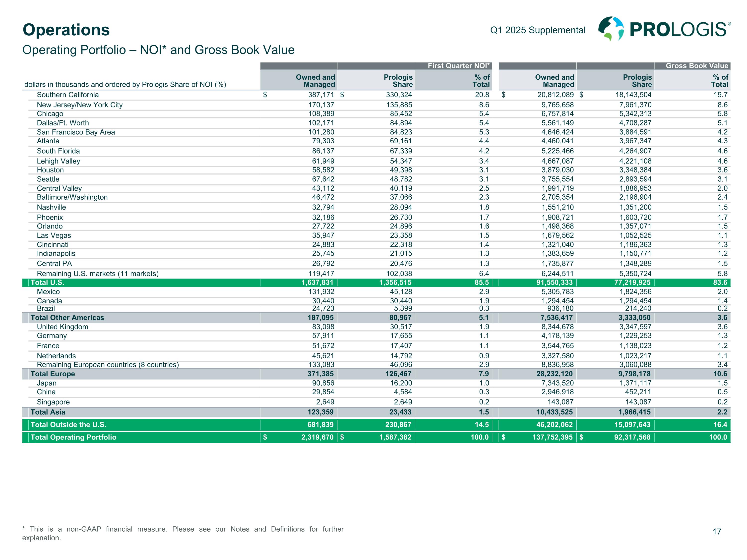Click the United Kingdom row label
The width and height of the screenshot is (747, 560).
click(62, 327)
